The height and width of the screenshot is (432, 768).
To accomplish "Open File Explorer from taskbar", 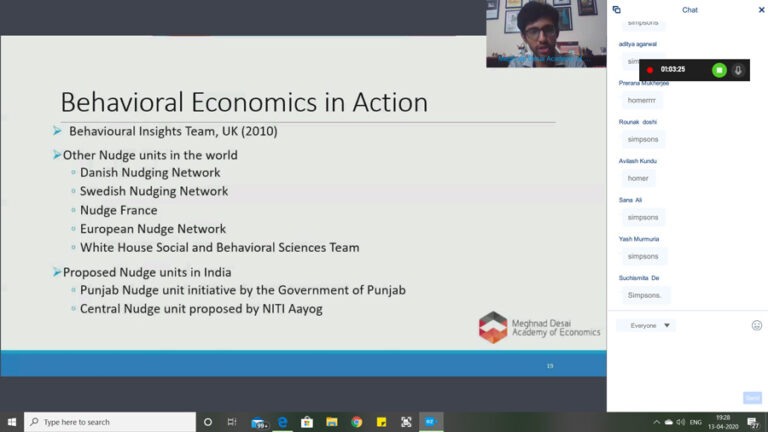I will coord(332,422).
